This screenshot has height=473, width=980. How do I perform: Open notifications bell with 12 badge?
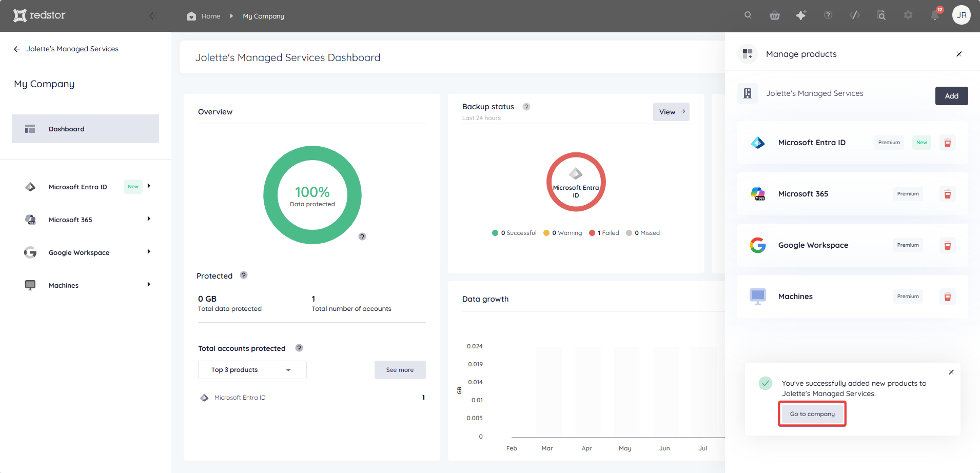[935, 15]
